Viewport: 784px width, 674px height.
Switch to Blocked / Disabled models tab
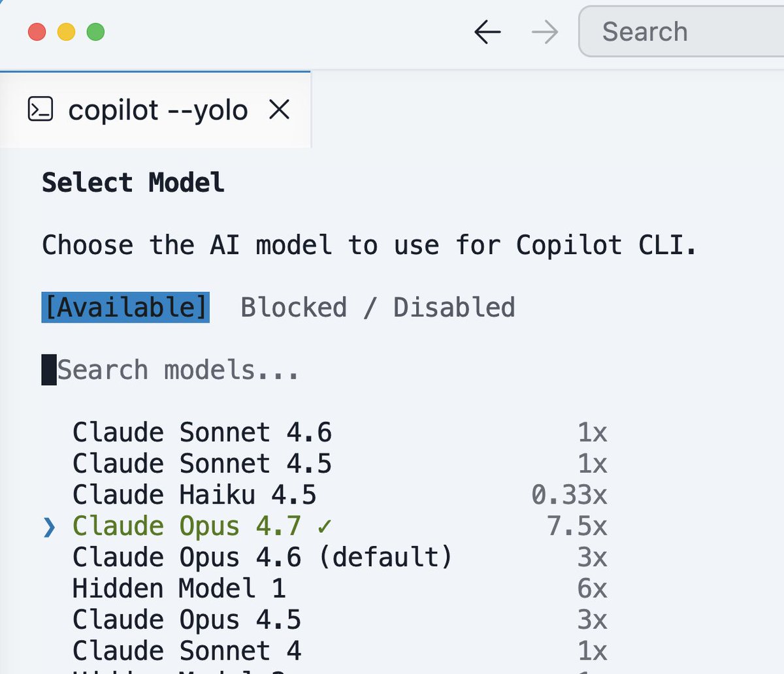click(x=378, y=307)
